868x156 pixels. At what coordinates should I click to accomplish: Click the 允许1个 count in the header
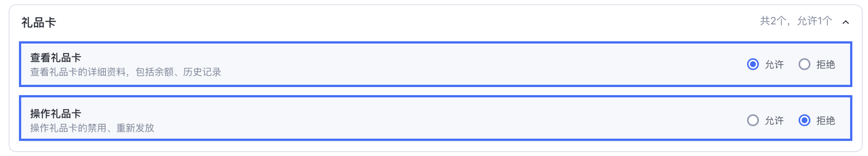click(x=814, y=21)
